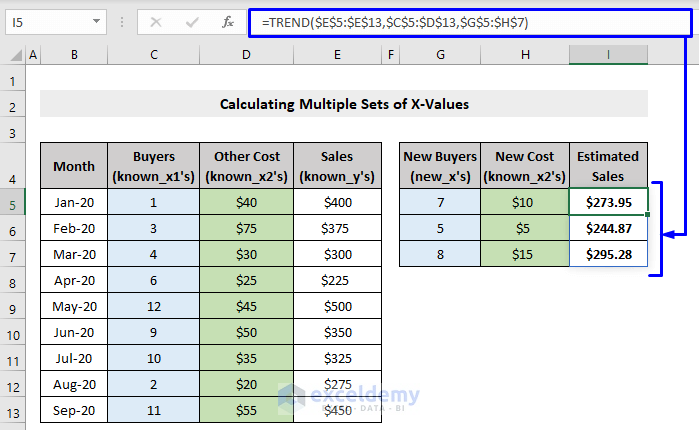The width and height of the screenshot is (699, 430).
Task: Select the Month header cell
Action: (x=75, y=166)
